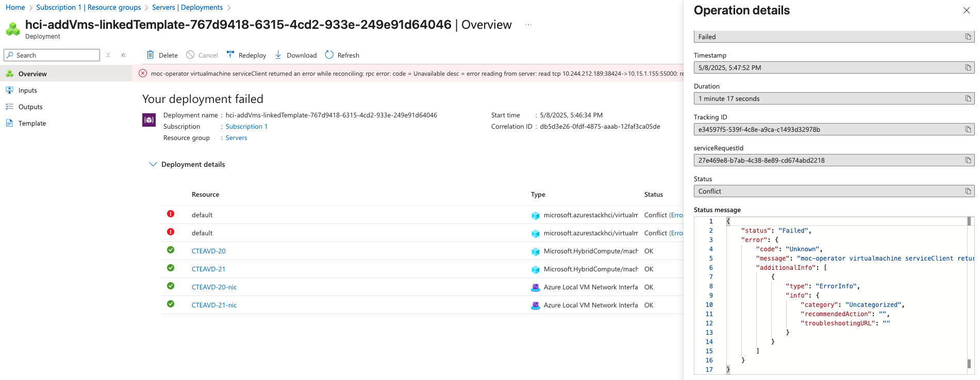Screen dimensions: 980x380
Task: Click the "Your deployment failed" heading
Action: point(203,99)
